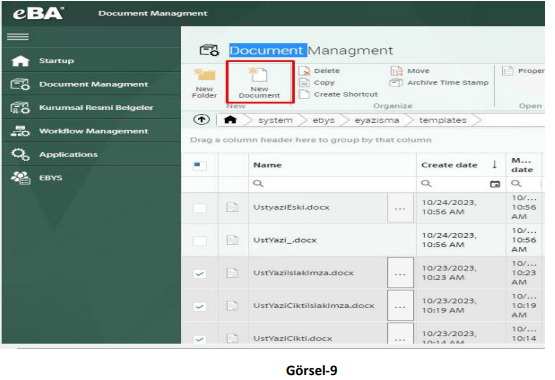Image resolution: width=555 pixels, height=380 pixels.
Task: Open Kurumsal Resmi Belgeler section
Action: pyautogui.click(x=91, y=108)
